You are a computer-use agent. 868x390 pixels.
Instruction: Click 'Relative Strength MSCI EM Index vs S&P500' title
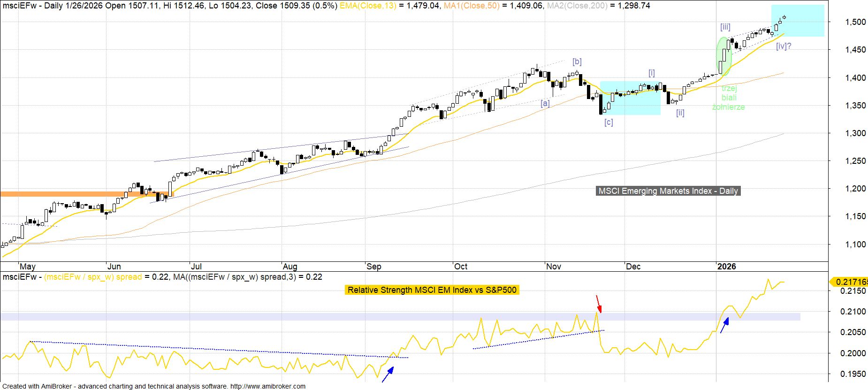(x=432, y=290)
